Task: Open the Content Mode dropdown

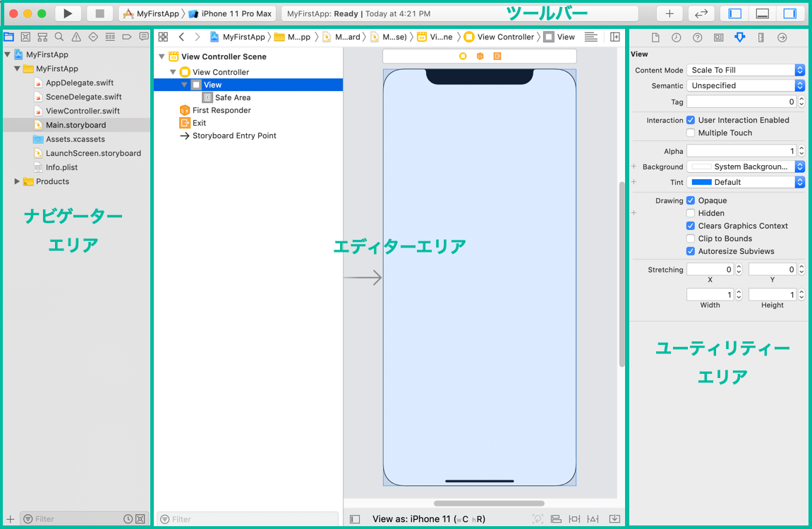Action: (745, 70)
